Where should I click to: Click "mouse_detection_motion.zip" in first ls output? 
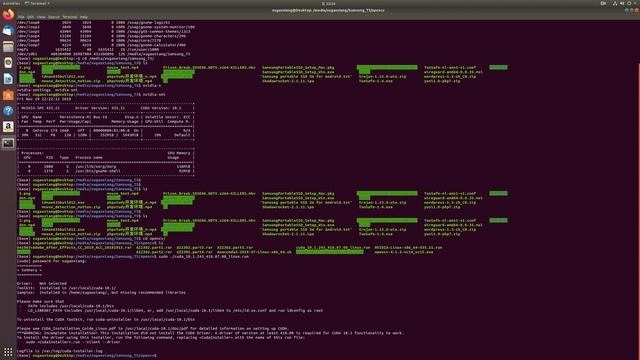(71, 81)
